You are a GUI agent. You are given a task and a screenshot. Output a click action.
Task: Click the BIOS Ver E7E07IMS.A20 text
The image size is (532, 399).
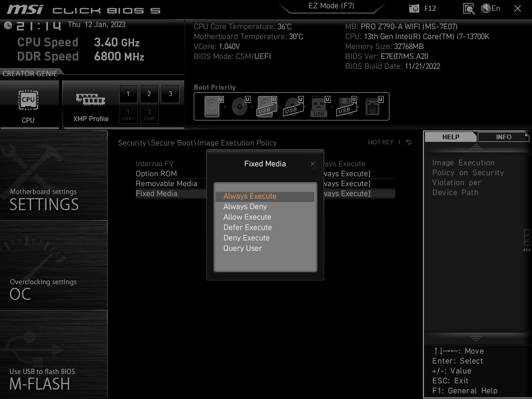pos(386,56)
